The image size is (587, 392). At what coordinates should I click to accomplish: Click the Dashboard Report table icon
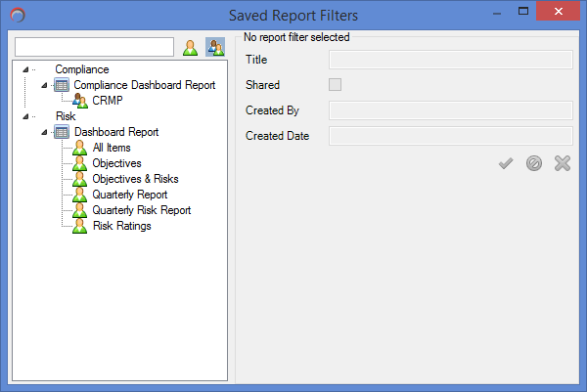tap(62, 132)
